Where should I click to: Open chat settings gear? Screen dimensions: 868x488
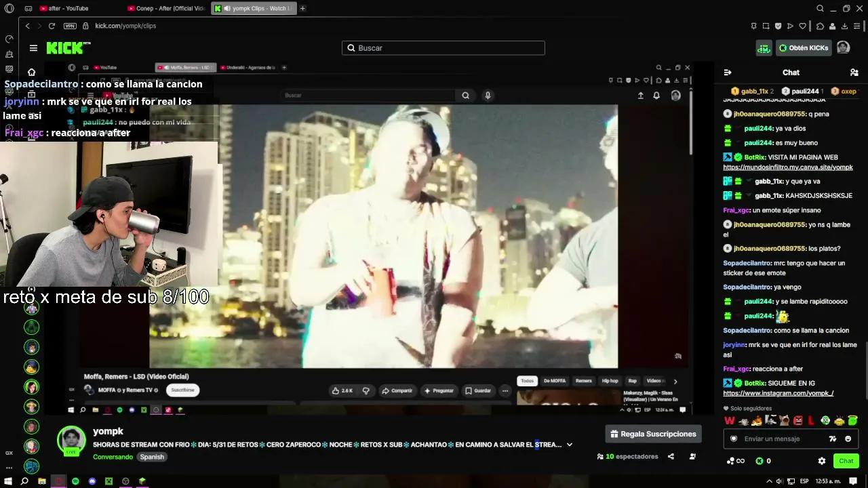822,461
